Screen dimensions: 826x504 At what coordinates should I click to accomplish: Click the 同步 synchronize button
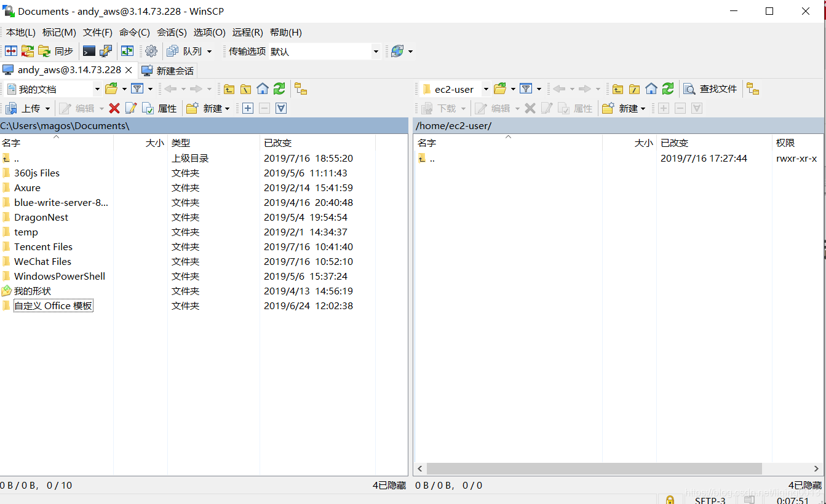56,51
